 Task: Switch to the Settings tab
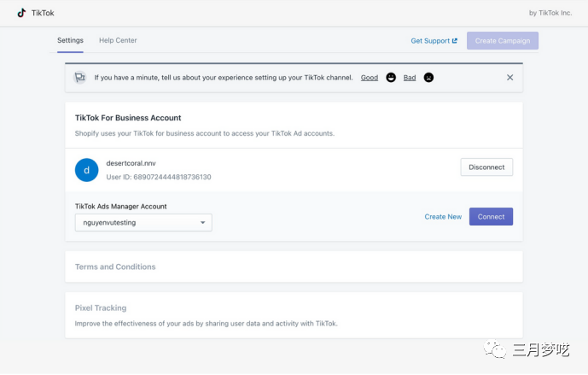pyautogui.click(x=70, y=40)
